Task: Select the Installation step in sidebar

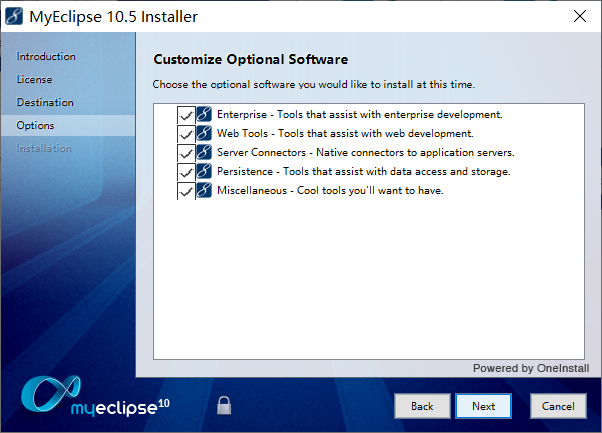Action: click(44, 149)
